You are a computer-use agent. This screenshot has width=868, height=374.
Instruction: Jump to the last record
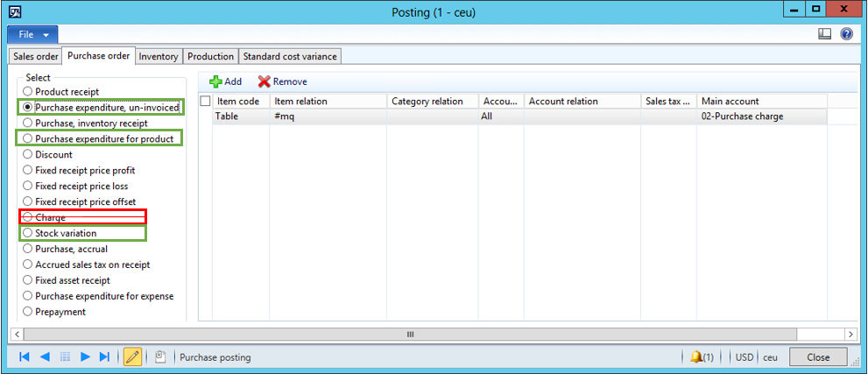coord(105,356)
